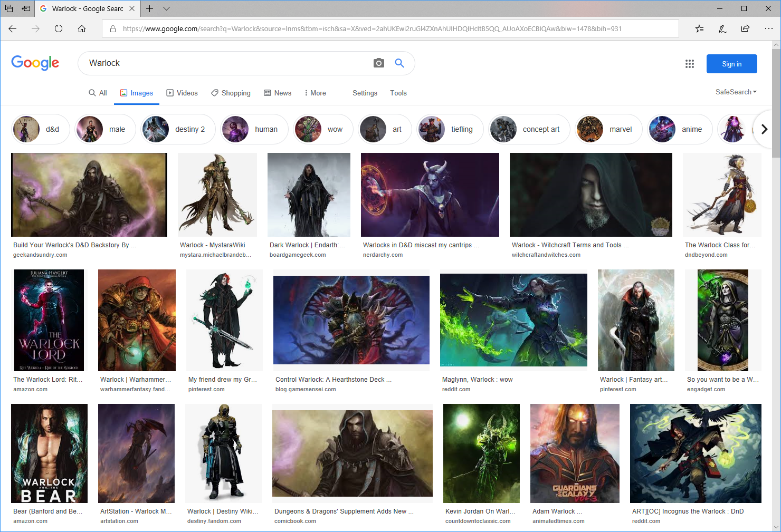The image size is (781, 532).
Task: Click the share page icon
Action: (x=745, y=29)
